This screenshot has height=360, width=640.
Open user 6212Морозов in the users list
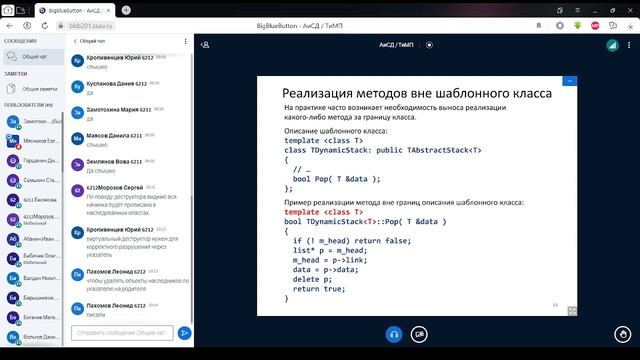tap(33, 219)
